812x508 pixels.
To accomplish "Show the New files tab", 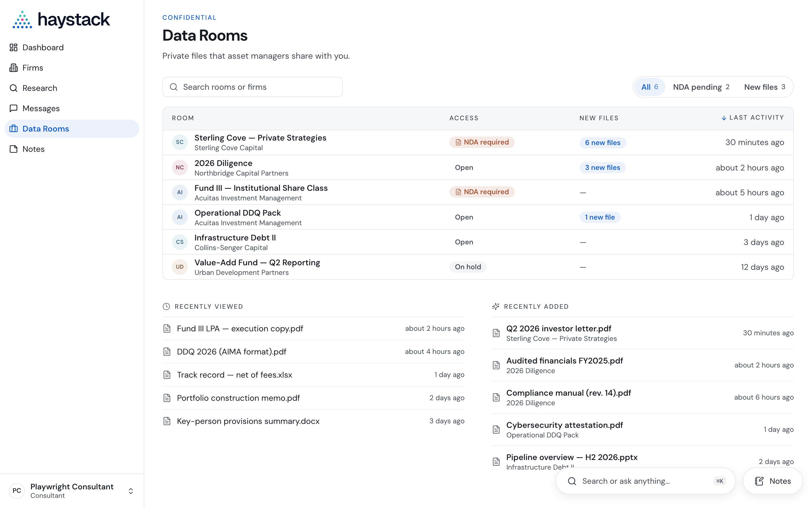I will click(x=764, y=87).
